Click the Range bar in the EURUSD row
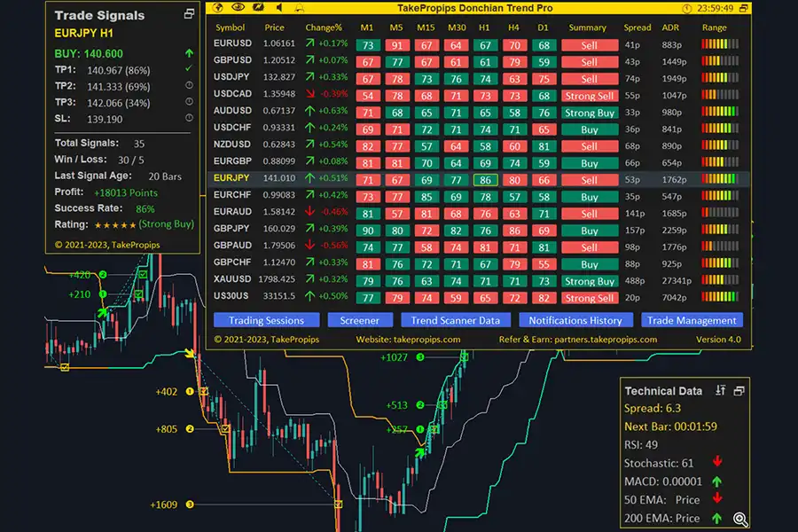Image resolution: width=798 pixels, height=532 pixels. [x=720, y=44]
